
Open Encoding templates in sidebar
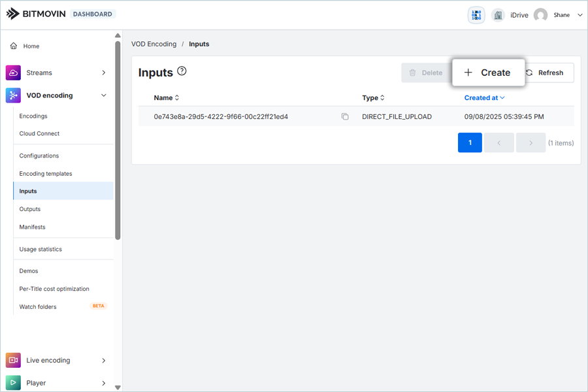[x=46, y=174]
